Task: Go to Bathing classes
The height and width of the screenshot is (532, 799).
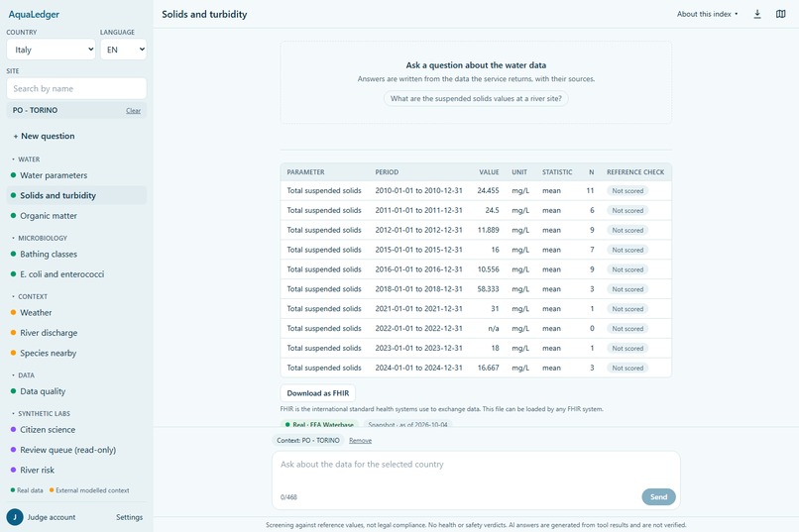Action: pyautogui.click(x=76, y=254)
